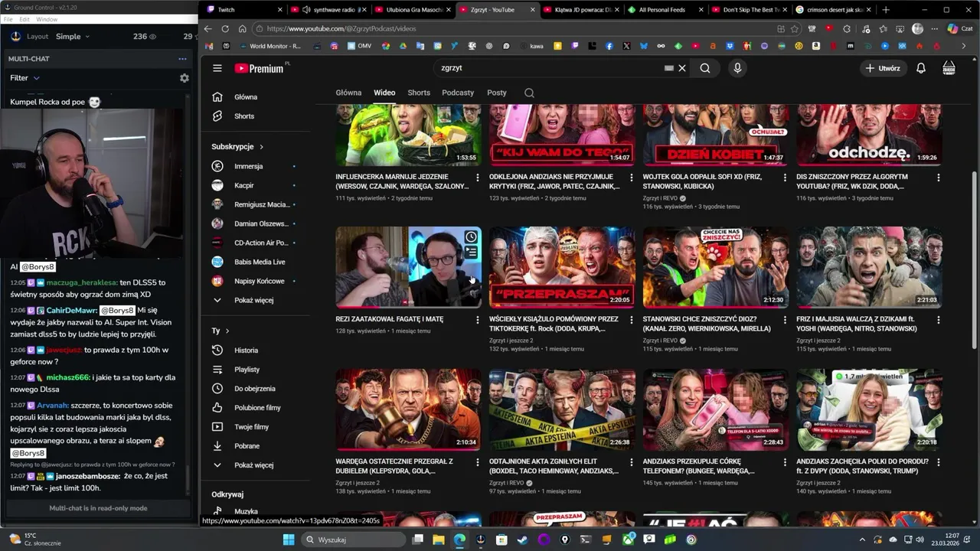Start voice search with microphone icon

(x=737, y=68)
